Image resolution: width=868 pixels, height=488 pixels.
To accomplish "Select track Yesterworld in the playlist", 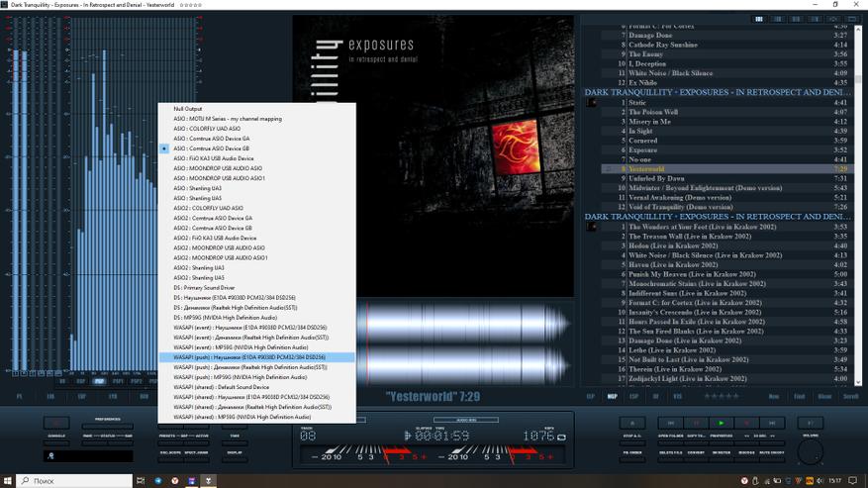I will point(646,169).
